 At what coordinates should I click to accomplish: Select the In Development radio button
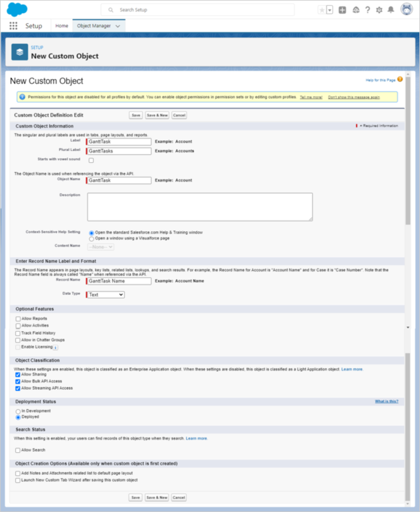point(18,411)
